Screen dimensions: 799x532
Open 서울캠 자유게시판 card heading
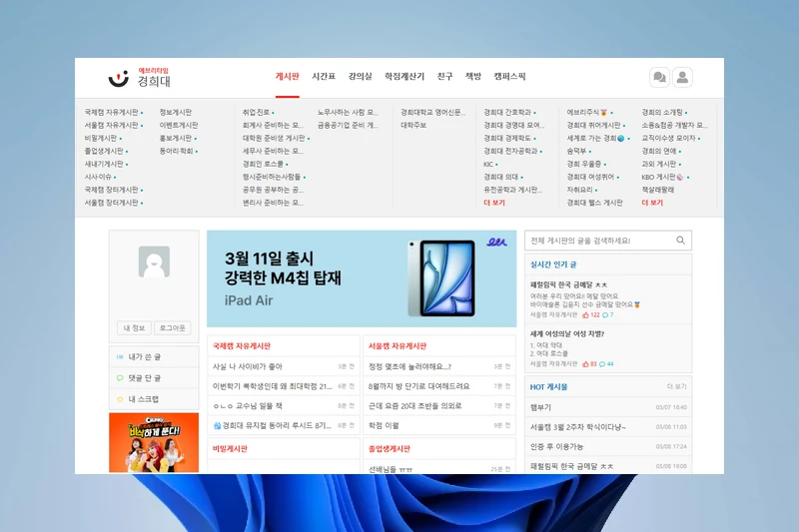click(398, 346)
